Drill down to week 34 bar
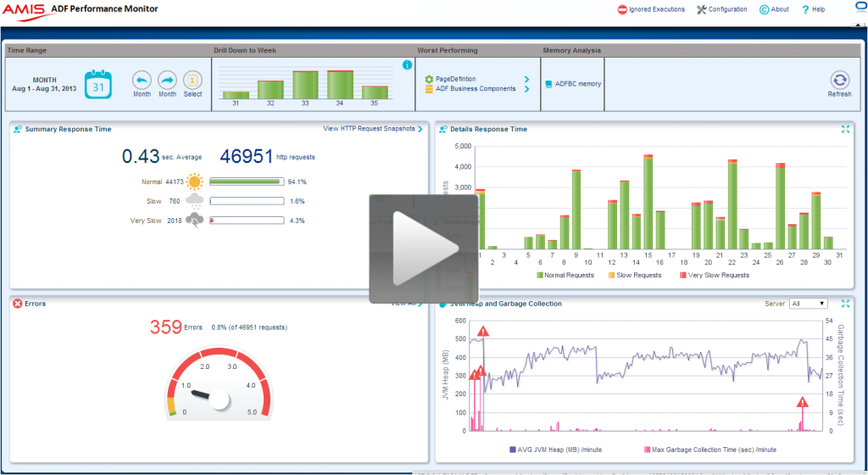Image resolution: width=868 pixels, height=475 pixels. 340,85
